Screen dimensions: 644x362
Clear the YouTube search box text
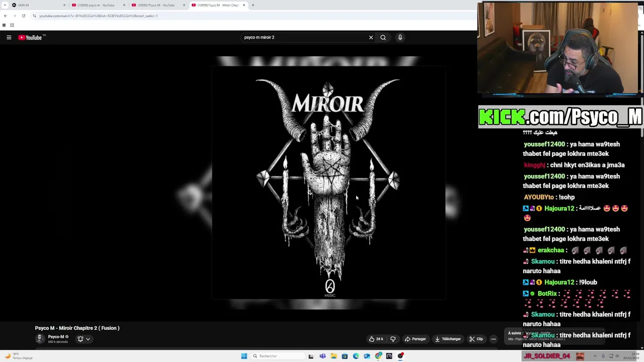[371, 37]
